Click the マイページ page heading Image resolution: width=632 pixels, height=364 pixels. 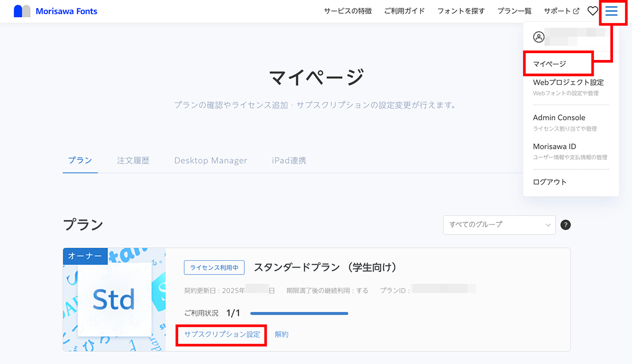tap(316, 77)
